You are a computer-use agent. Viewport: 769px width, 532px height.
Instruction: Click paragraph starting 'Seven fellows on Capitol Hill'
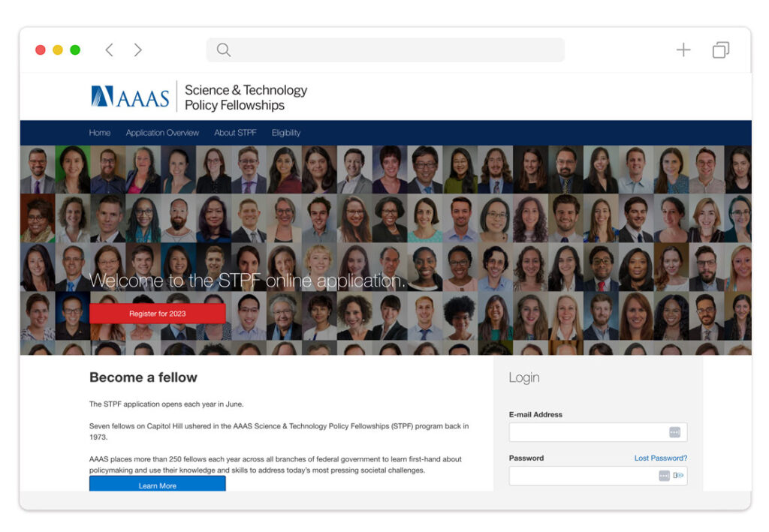pyautogui.click(x=279, y=431)
